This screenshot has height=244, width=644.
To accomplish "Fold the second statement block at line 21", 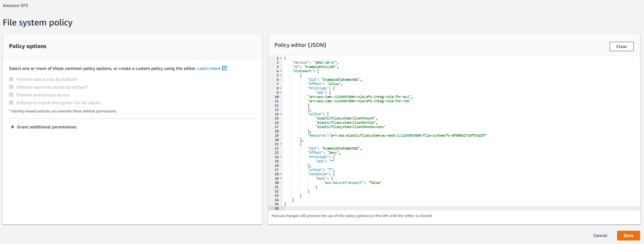I will point(281,144).
